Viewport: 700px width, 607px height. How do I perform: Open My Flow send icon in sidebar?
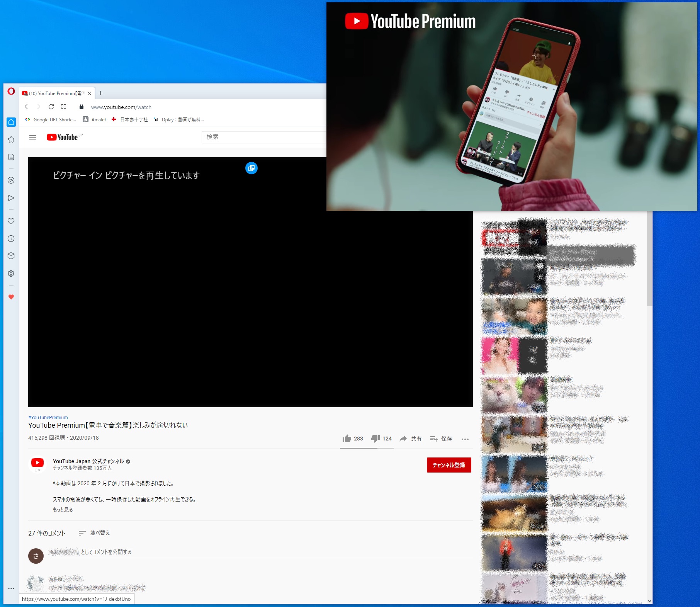click(x=11, y=198)
